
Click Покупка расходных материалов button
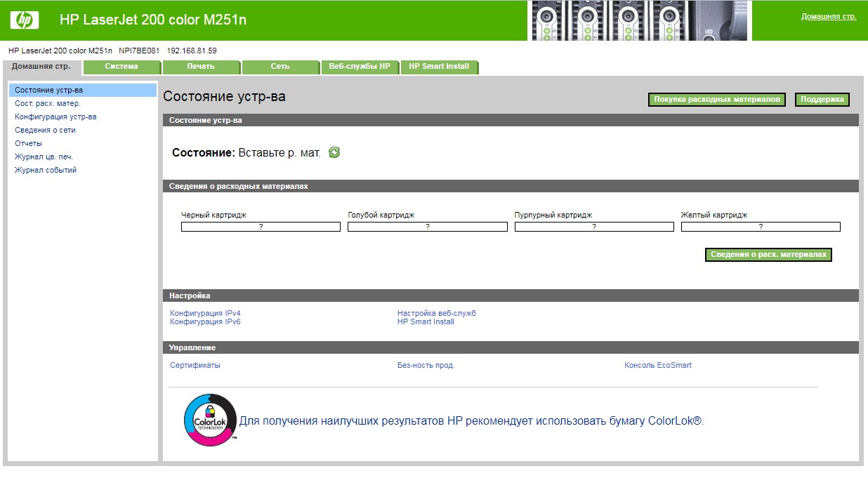point(717,100)
